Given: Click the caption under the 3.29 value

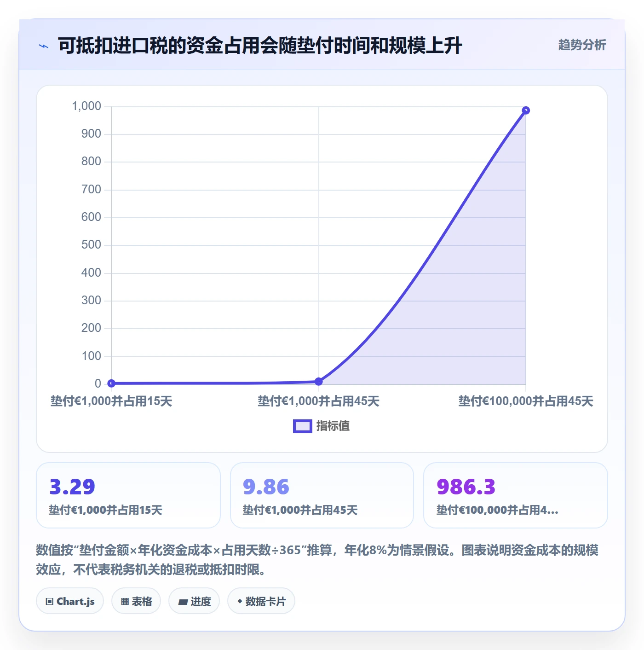Looking at the screenshot, I should coord(106,510).
